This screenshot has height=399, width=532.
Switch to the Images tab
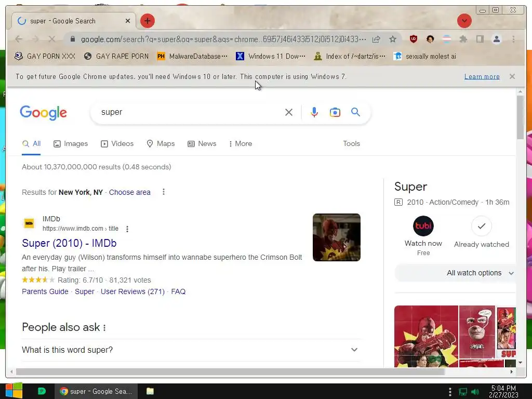71,144
